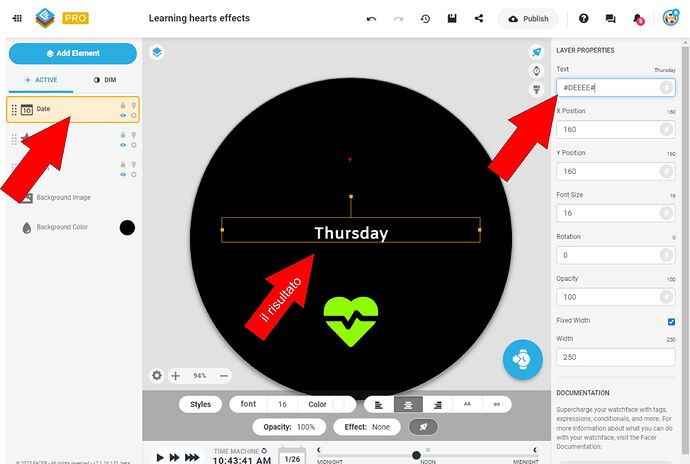Click the rocket icon above canvas
The height and width of the screenshot is (464, 690).
(536, 52)
